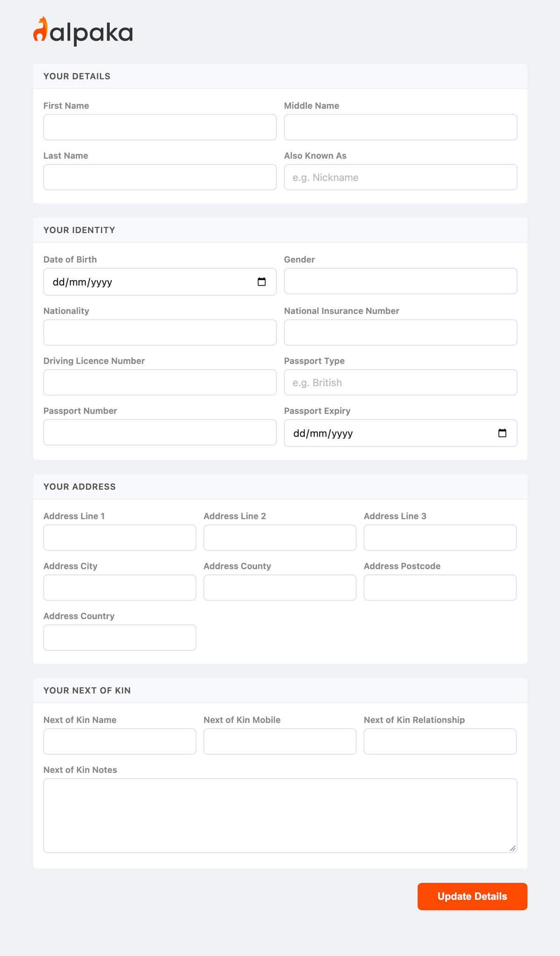Viewport: 560px width, 956px height.
Task: Click the National Insurance Number field
Action: (x=400, y=333)
